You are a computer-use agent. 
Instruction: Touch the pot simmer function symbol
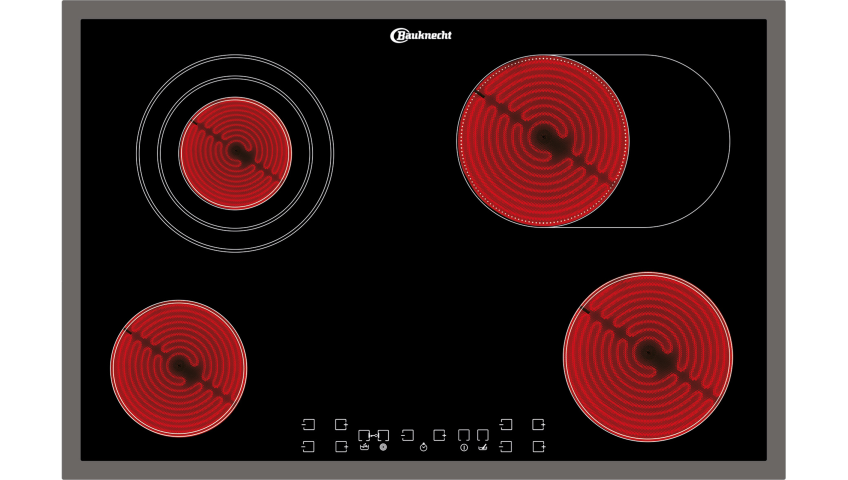[365, 446]
